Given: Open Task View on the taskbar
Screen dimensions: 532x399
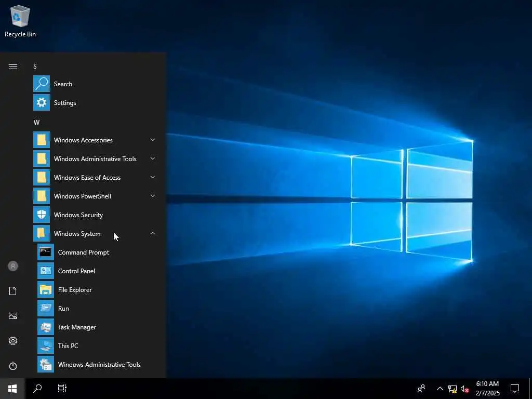Looking at the screenshot, I should (62, 389).
